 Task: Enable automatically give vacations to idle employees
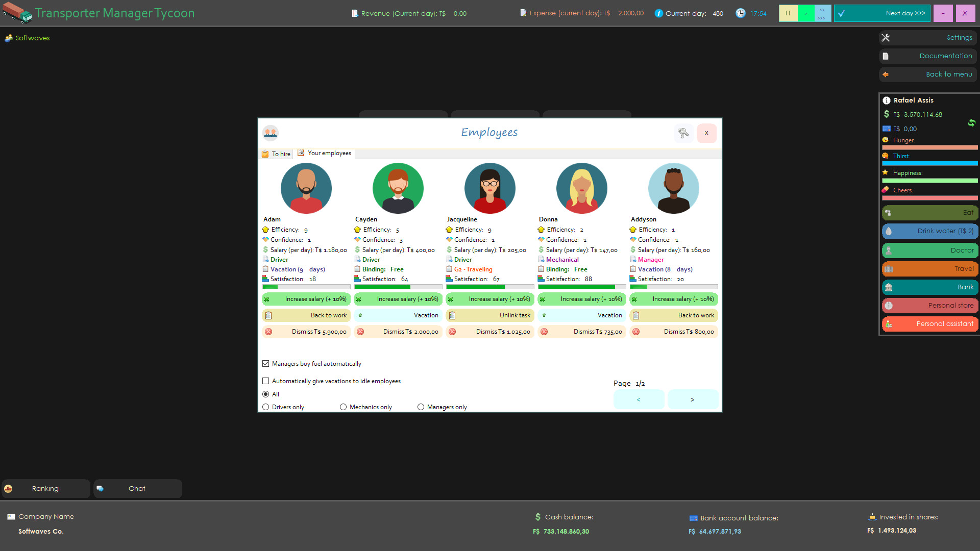click(265, 381)
